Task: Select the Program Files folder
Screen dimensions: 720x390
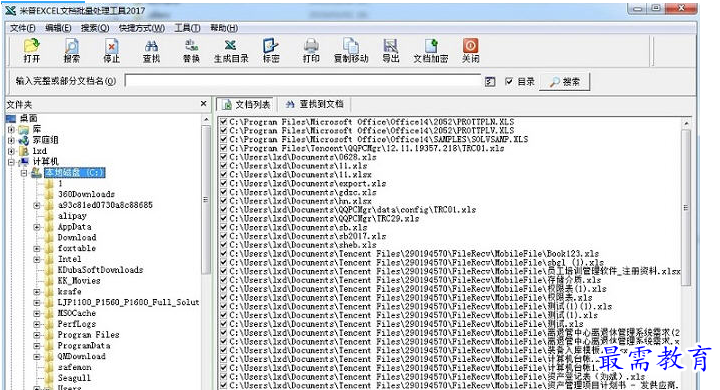Action: click(x=88, y=335)
